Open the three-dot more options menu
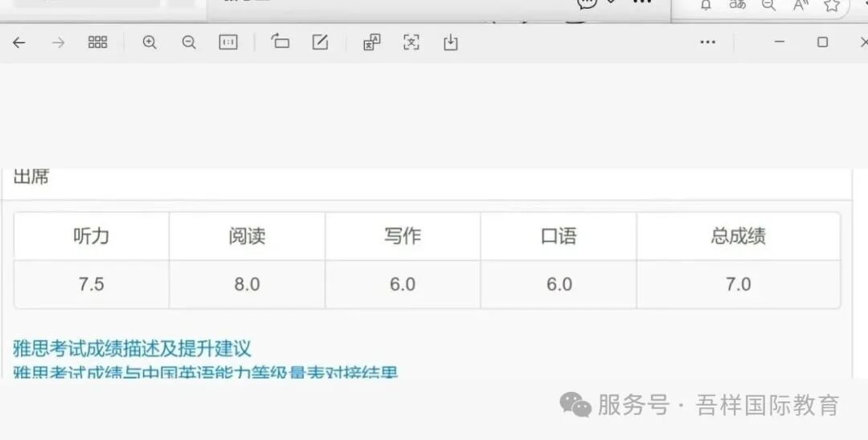 [707, 43]
